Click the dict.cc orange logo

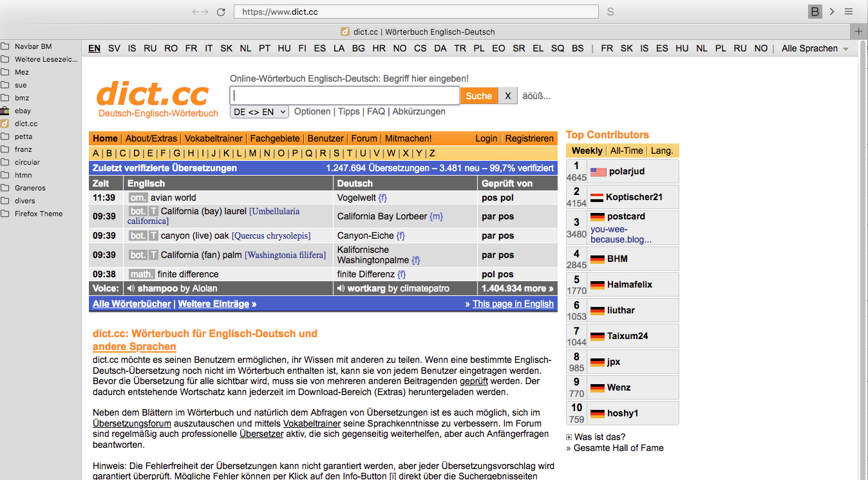[153, 95]
